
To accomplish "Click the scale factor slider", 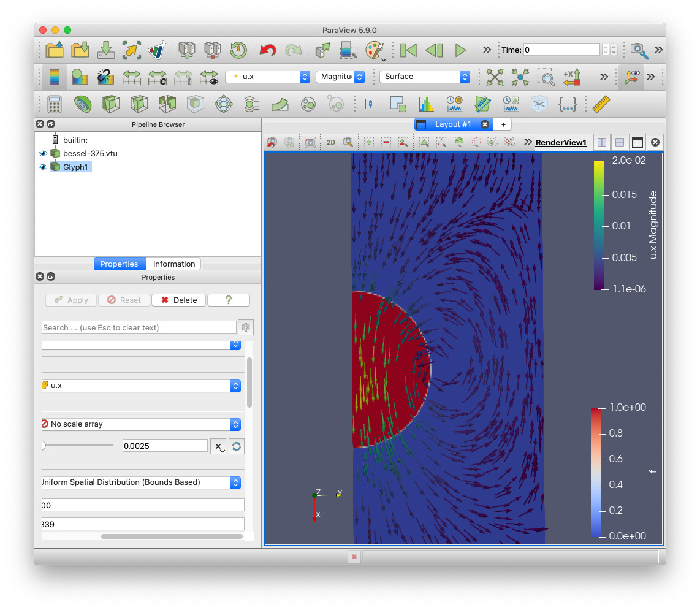I will [x=78, y=446].
